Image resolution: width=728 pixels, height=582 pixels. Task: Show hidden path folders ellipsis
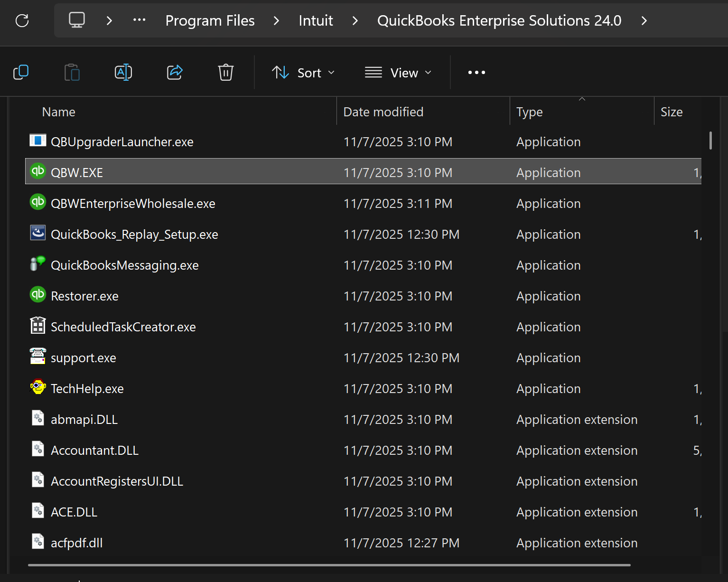(140, 20)
